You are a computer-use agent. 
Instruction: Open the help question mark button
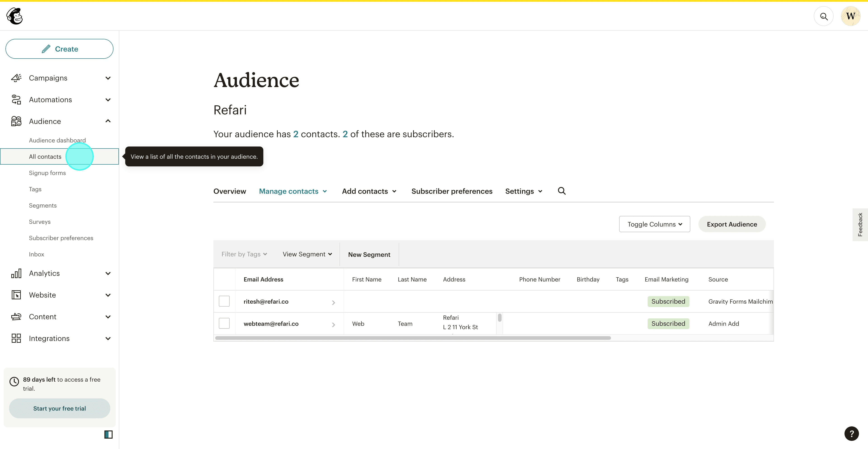[851, 434]
